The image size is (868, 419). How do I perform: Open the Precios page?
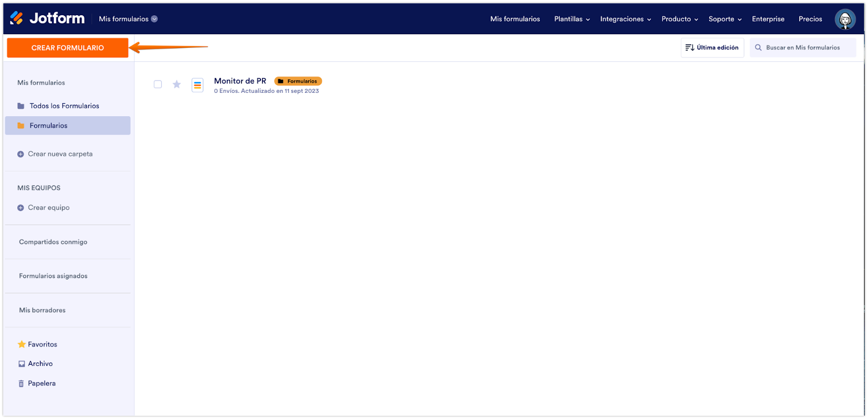810,19
